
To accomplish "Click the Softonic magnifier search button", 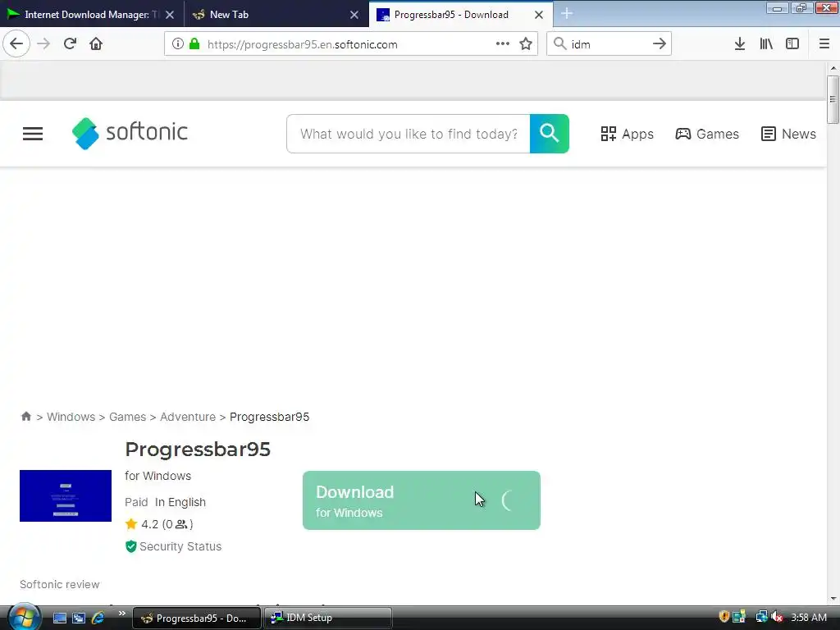I will 549,134.
